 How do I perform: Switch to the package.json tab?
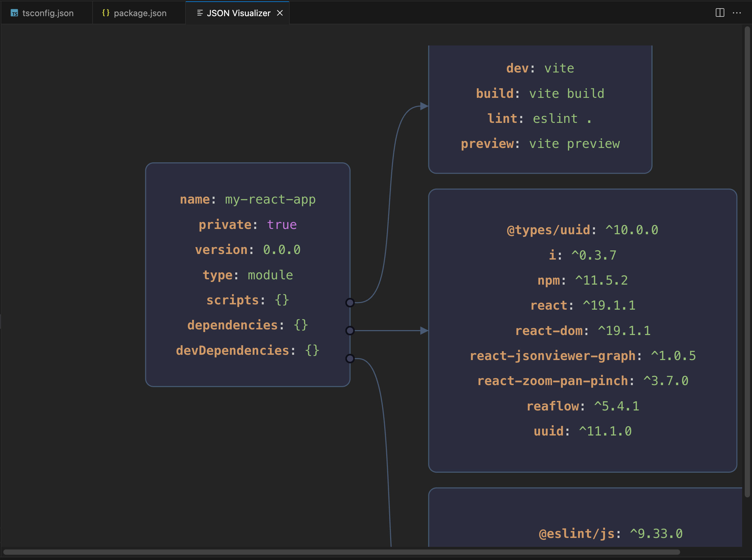pyautogui.click(x=140, y=13)
